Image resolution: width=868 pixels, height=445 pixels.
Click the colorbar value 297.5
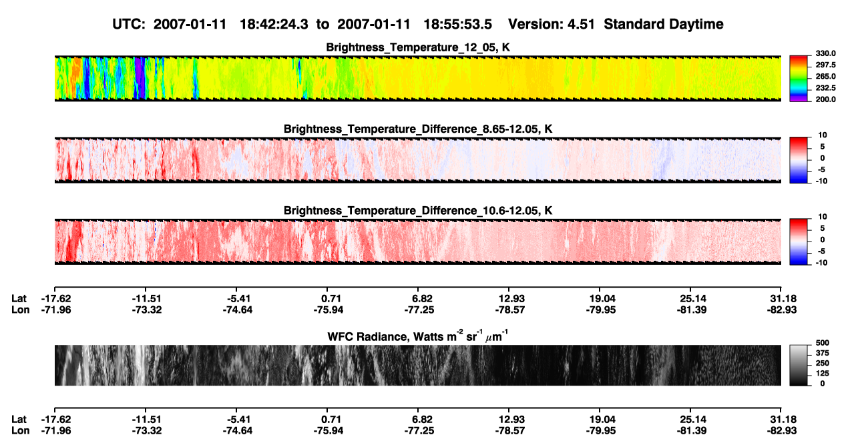pos(825,65)
